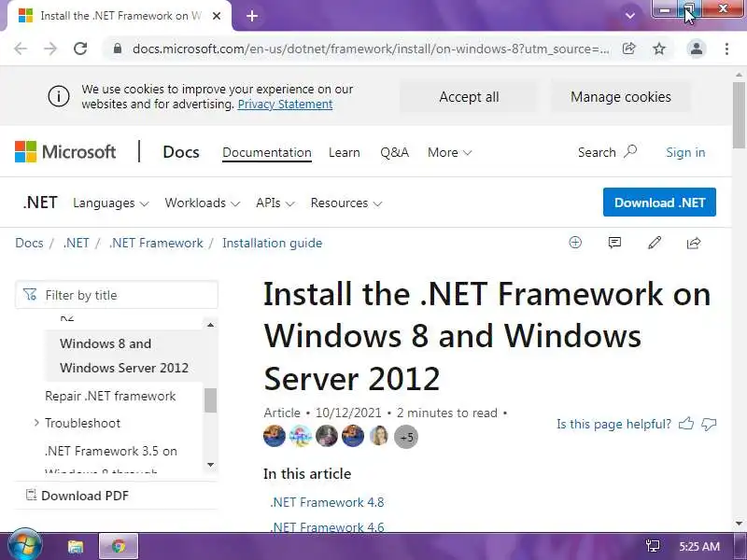747x560 pixels.
Task: Give thumbs up for page helpful
Action: 686,424
